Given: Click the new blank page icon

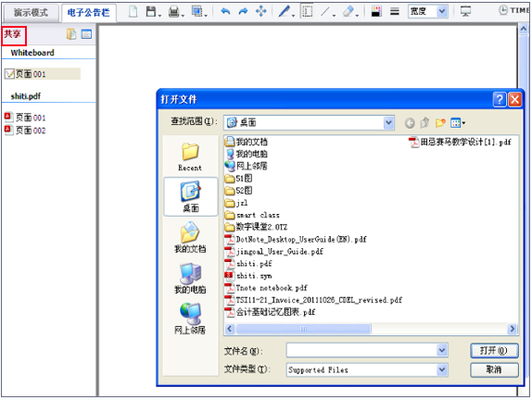Looking at the screenshot, I should [133, 12].
